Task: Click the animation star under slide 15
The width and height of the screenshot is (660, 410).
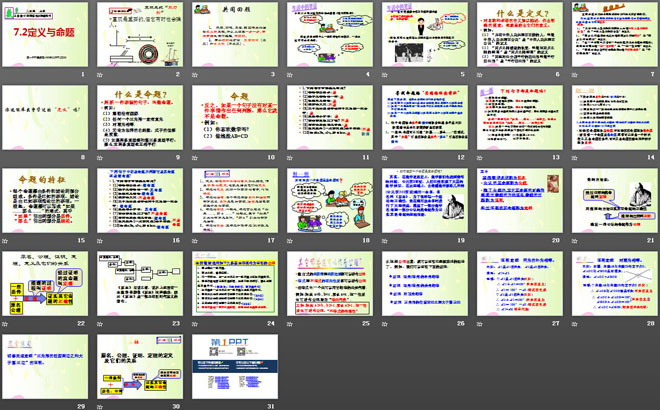Action: (5, 241)
